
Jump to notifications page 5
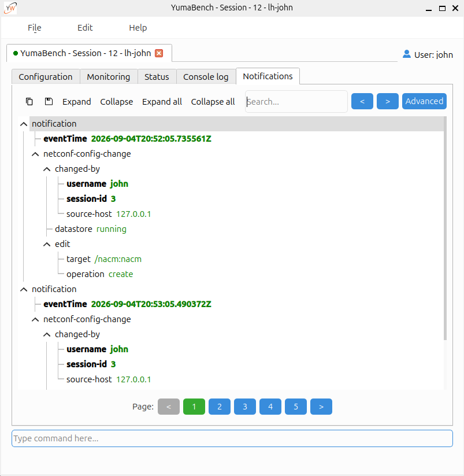click(296, 407)
